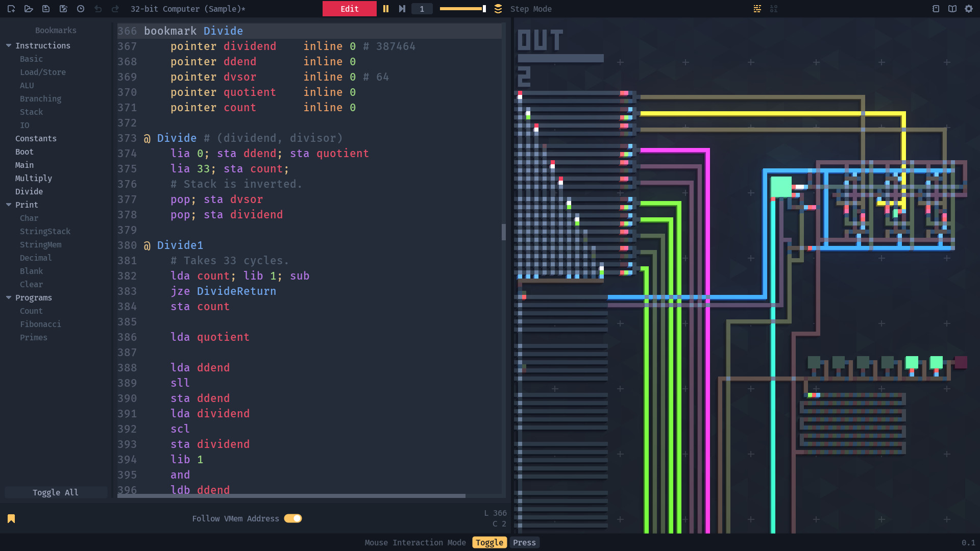The image size is (980, 551).
Task: Open the edit/rename document icon
Action: pos(63,9)
